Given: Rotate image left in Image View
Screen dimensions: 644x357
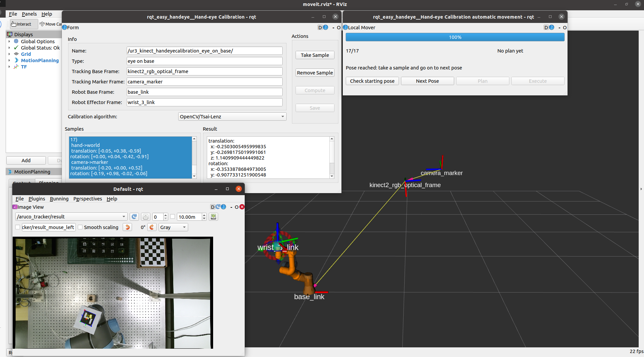Looking at the screenshot, I should (x=127, y=227).
